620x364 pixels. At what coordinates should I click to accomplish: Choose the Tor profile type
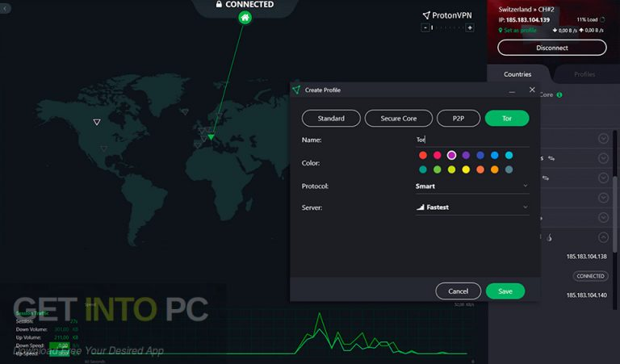coord(507,118)
